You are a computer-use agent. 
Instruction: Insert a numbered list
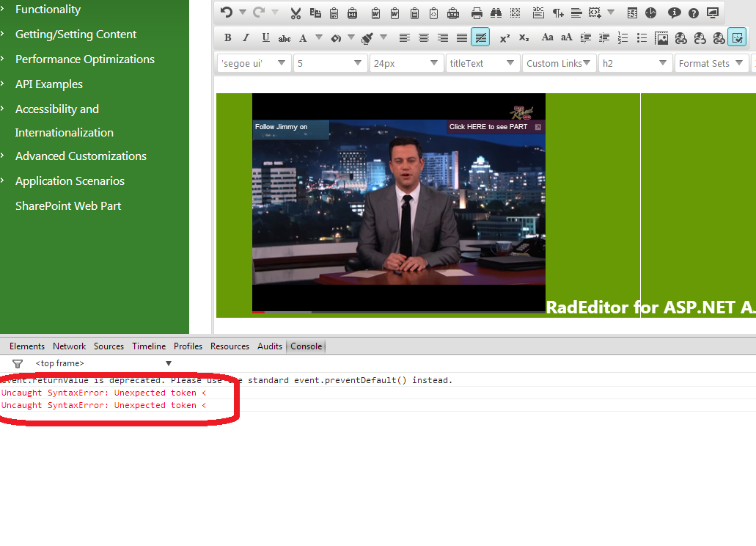[x=623, y=37]
